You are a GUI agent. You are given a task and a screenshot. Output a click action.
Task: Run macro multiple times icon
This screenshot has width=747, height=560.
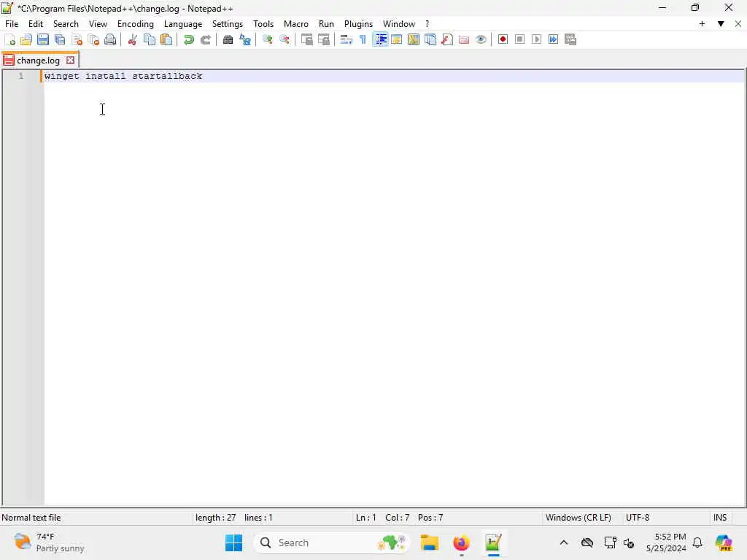point(553,39)
